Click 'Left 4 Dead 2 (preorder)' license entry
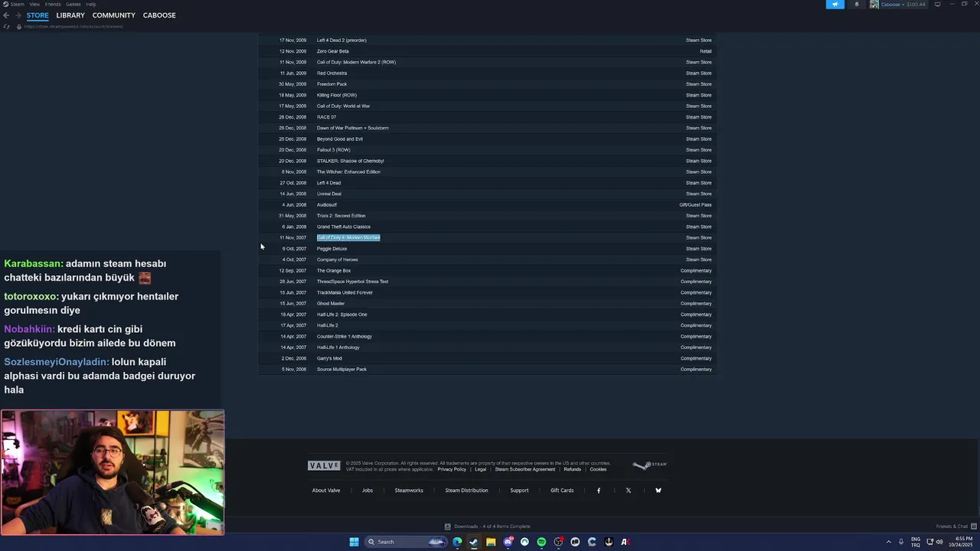980x551 pixels. point(341,41)
